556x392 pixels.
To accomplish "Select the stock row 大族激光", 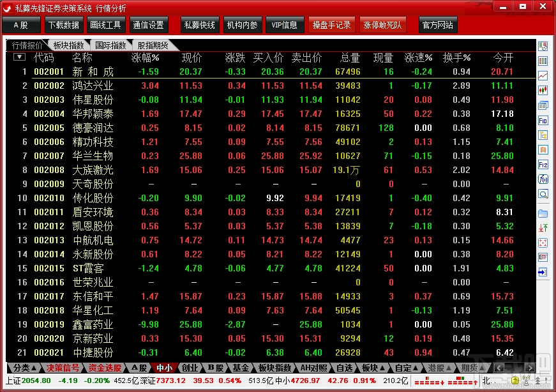I will click(x=271, y=170).
